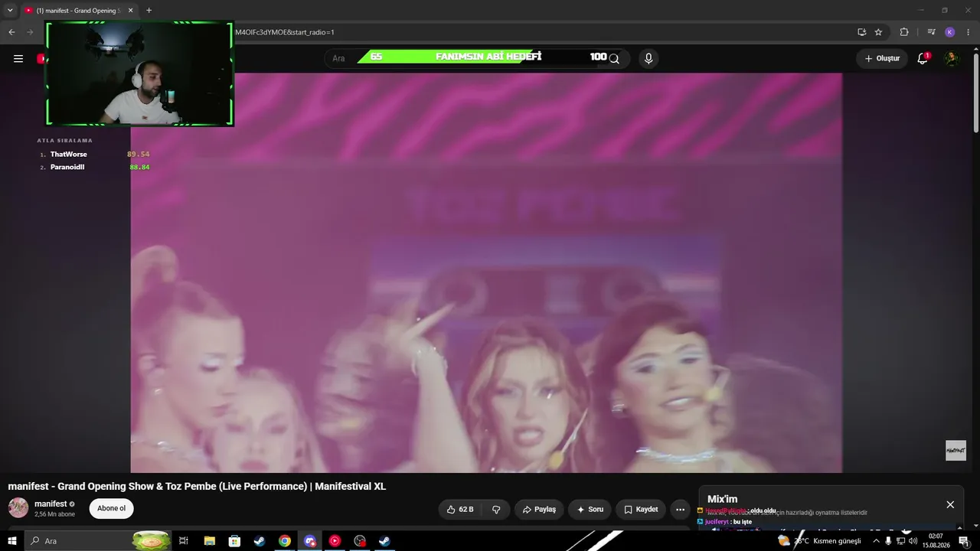Open the Windows Start menu

point(12,541)
